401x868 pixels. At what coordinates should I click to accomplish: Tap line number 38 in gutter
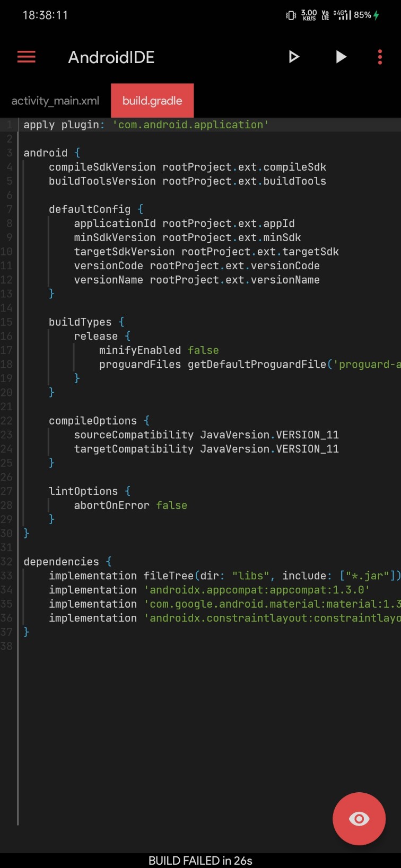[x=7, y=646]
